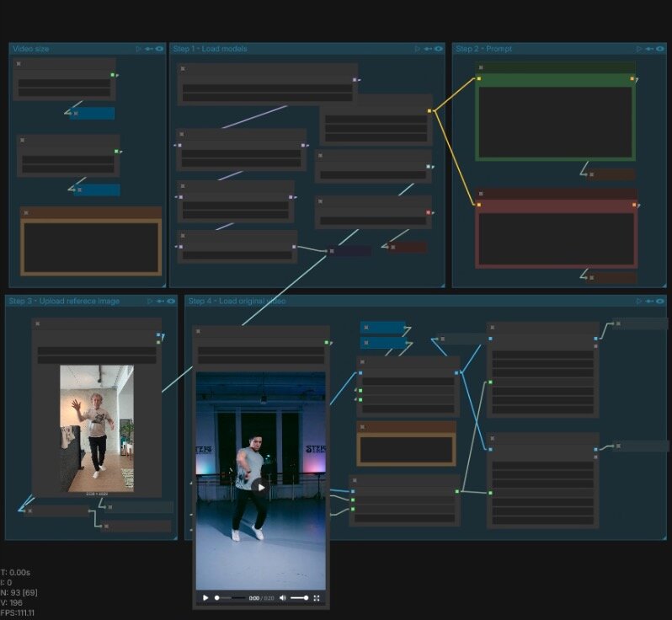Select the Step 3 - Upload reference image title
672x620 pixels.
tap(64, 301)
